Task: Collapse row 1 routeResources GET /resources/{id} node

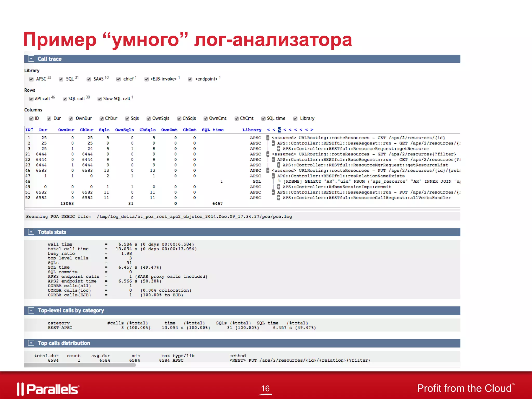Action: click(x=268, y=138)
